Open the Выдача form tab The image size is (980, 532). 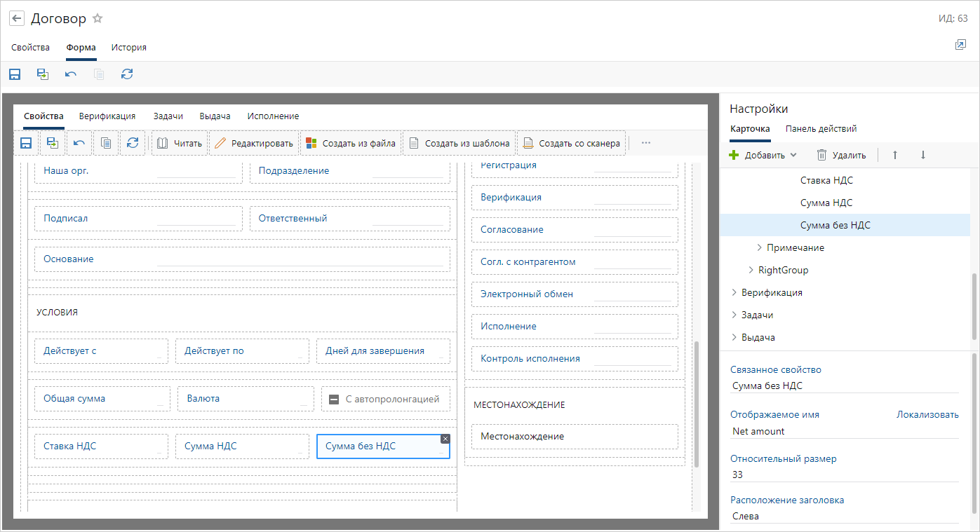pyautogui.click(x=215, y=116)
